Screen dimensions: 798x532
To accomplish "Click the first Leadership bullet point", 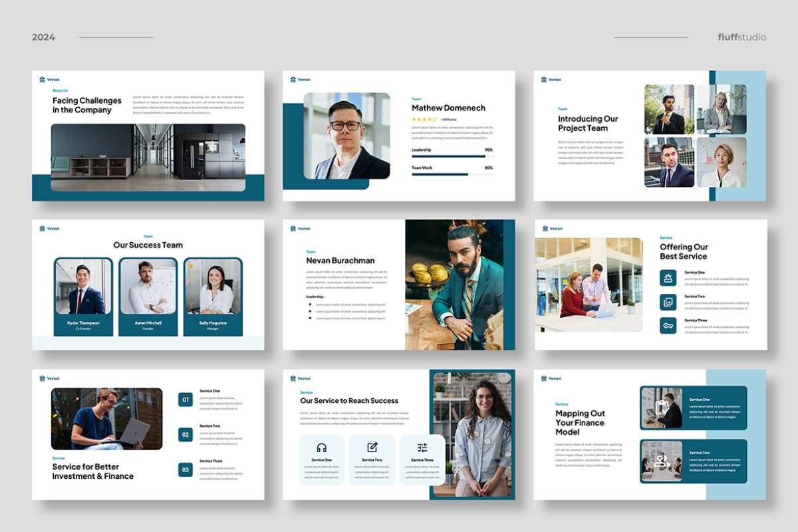I will tap(310, 305).
